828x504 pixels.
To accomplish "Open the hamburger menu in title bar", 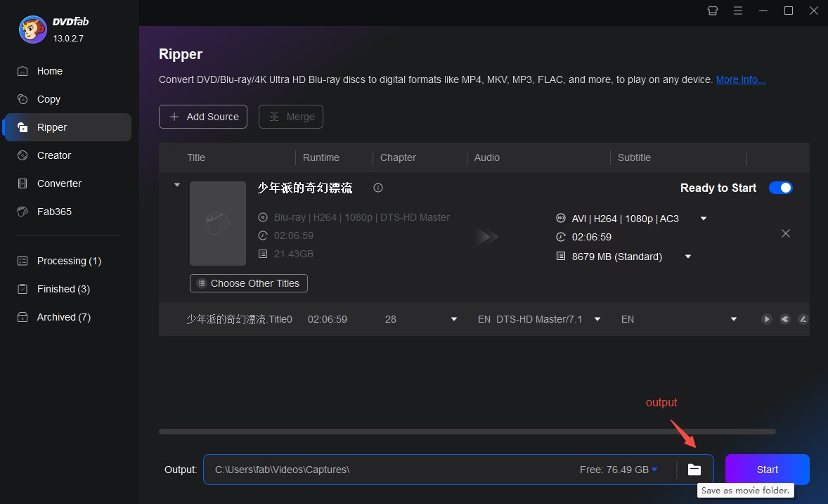I will pos(737,11).
